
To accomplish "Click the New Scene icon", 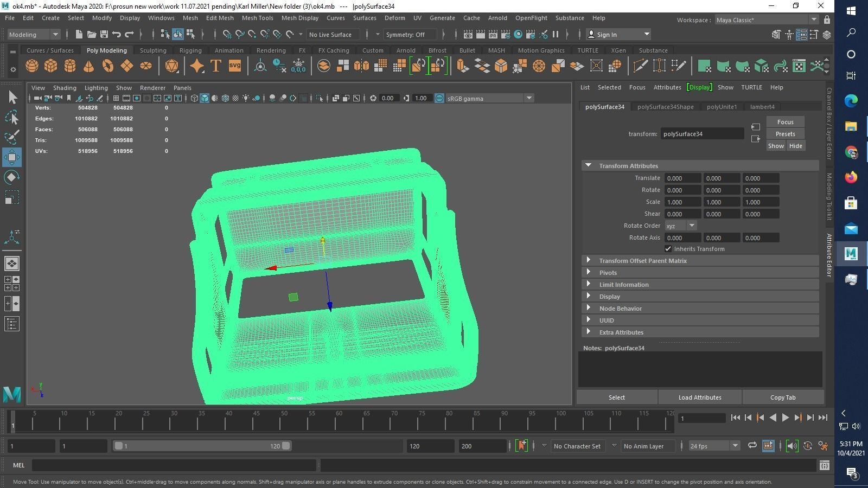I will [79, 34].
